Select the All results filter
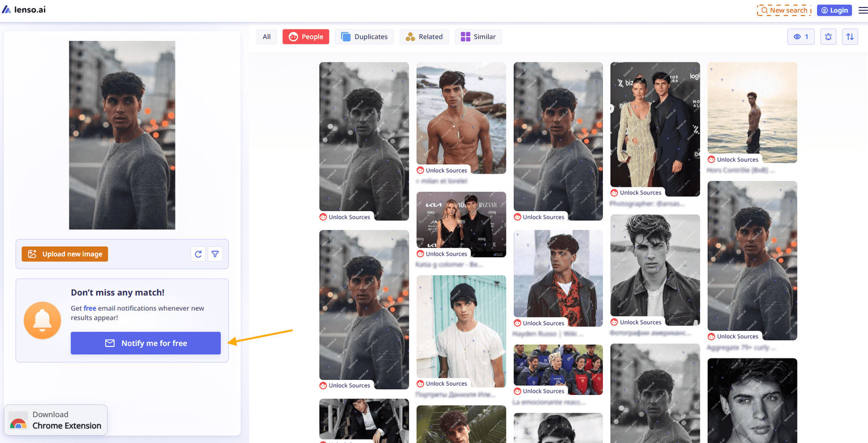The height and width of the screenshot is (443, 868). pos(266,36)
